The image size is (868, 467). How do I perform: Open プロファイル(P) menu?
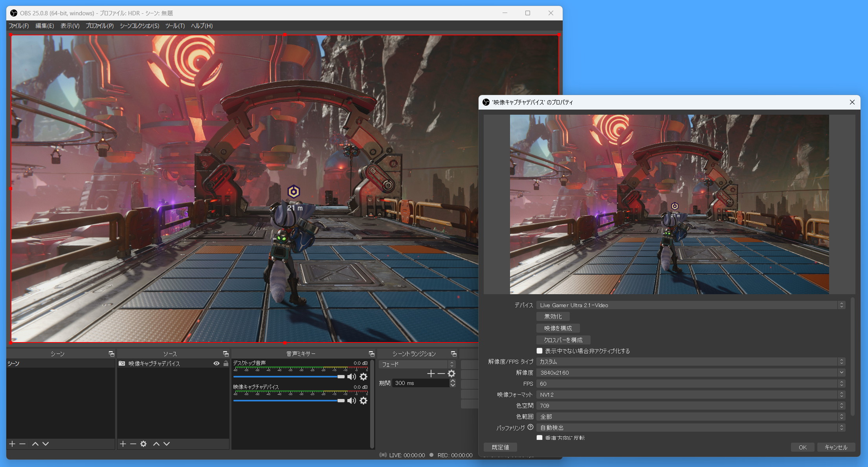tap(99, 26)
